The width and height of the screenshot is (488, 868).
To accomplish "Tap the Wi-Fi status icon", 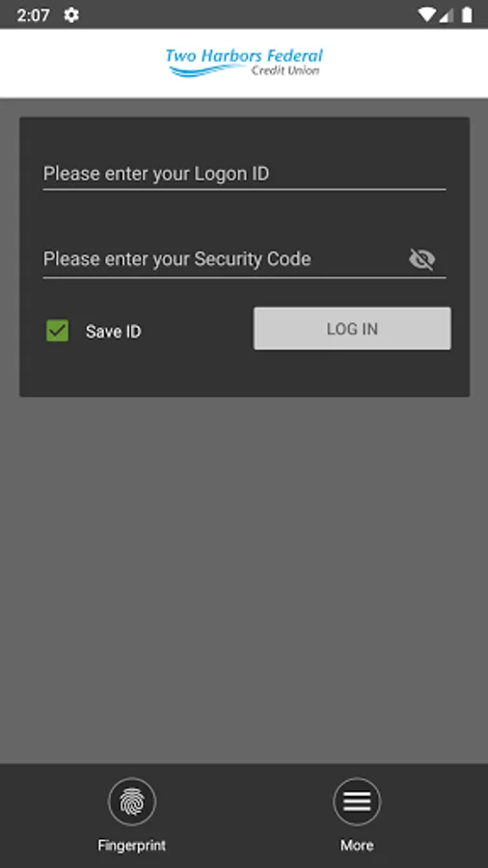I will (426, 14).
